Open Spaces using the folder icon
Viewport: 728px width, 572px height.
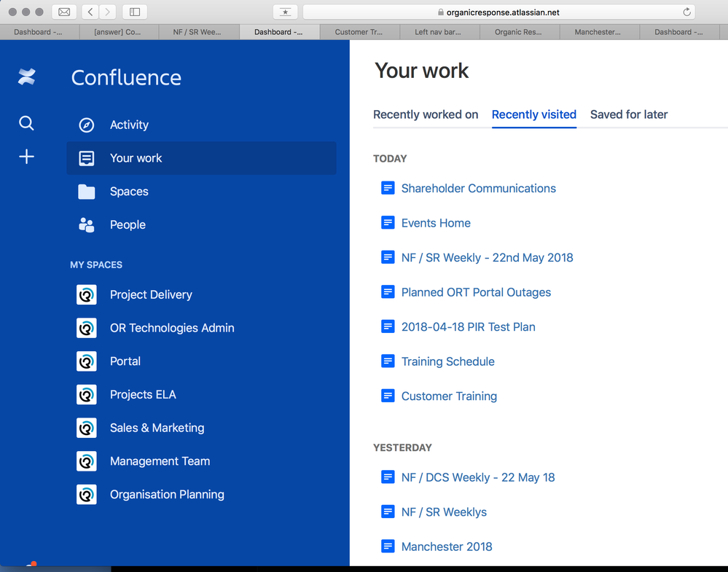[86, 191]
